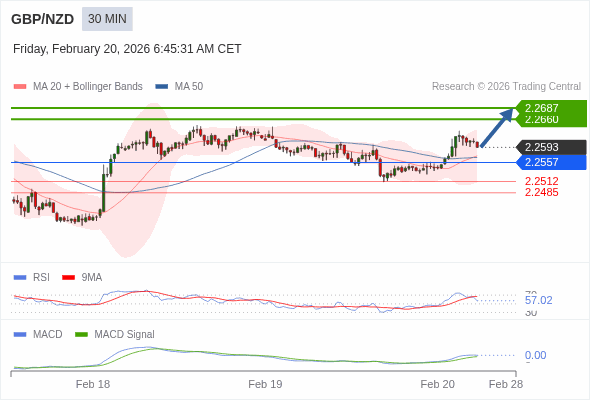Image resolution: width=590 pixels, height=400 pixels.
Task: Click the 'MA 50' legend label
Action: coord(189,87)
